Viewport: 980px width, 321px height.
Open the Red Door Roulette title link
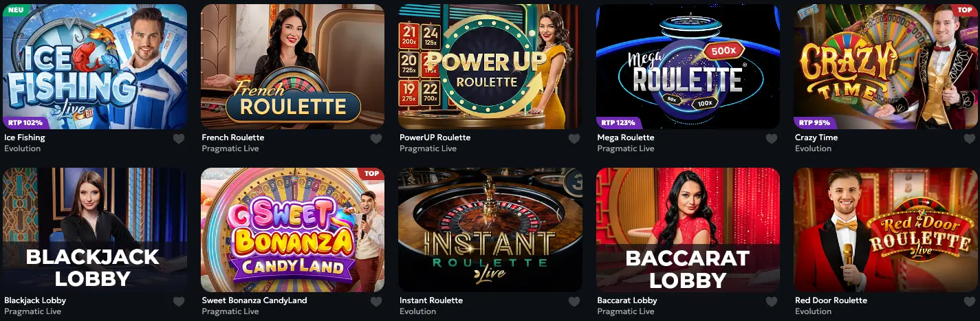pyautogui.click(x=831, y=300)
